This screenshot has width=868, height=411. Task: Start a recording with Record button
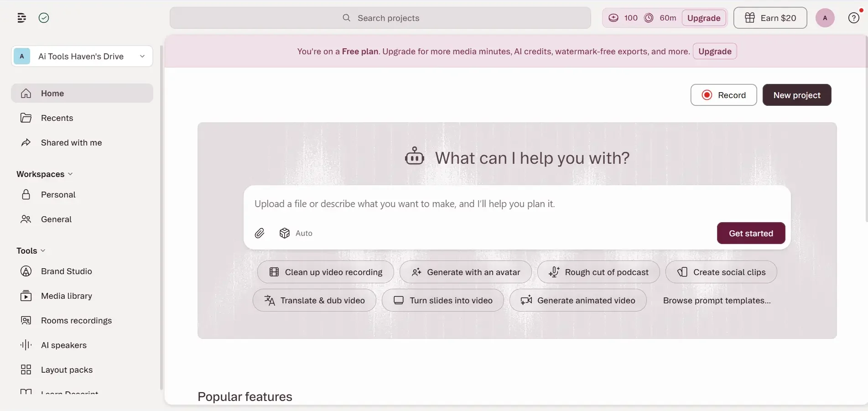coord(723,95)
